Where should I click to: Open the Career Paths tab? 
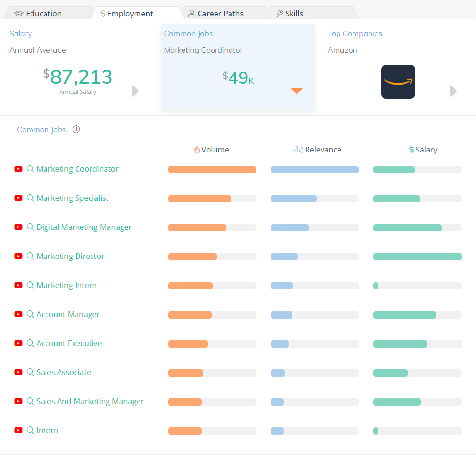point(215,14)
